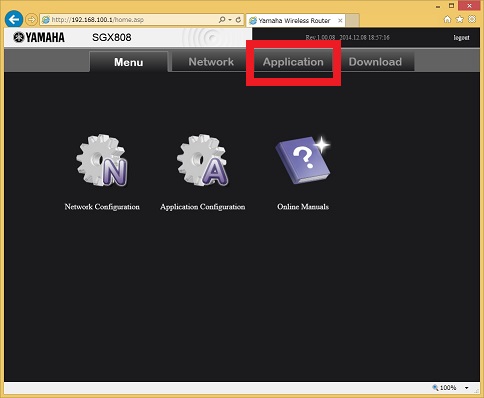Open the Online Manuals book icon
Viewport: 484px width, 398px height.
[303, 160]
